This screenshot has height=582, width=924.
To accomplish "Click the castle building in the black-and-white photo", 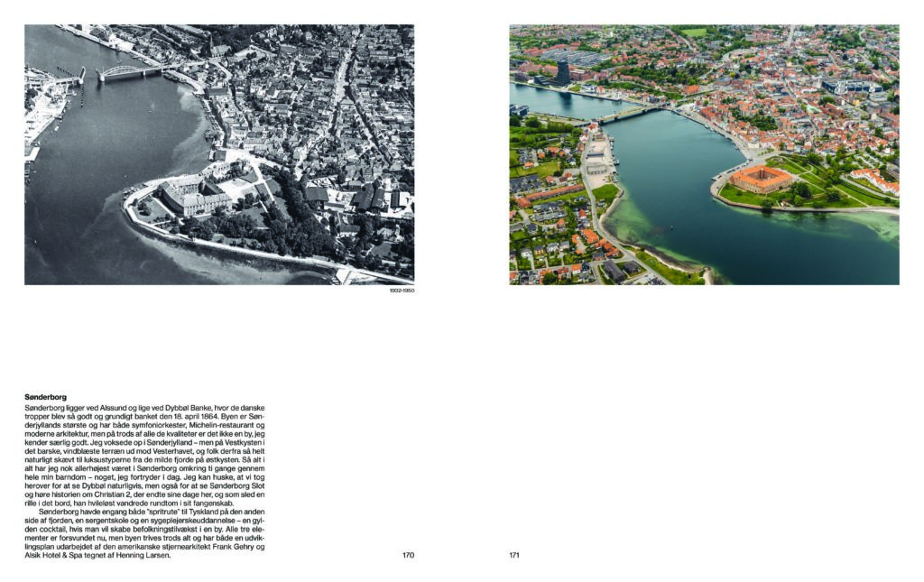I will pos(194,194).
